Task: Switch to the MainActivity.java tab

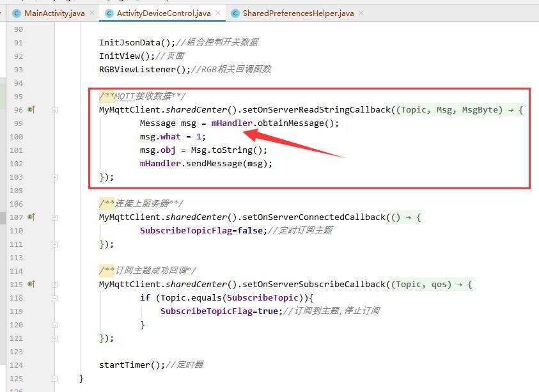Action: (54, 13)
